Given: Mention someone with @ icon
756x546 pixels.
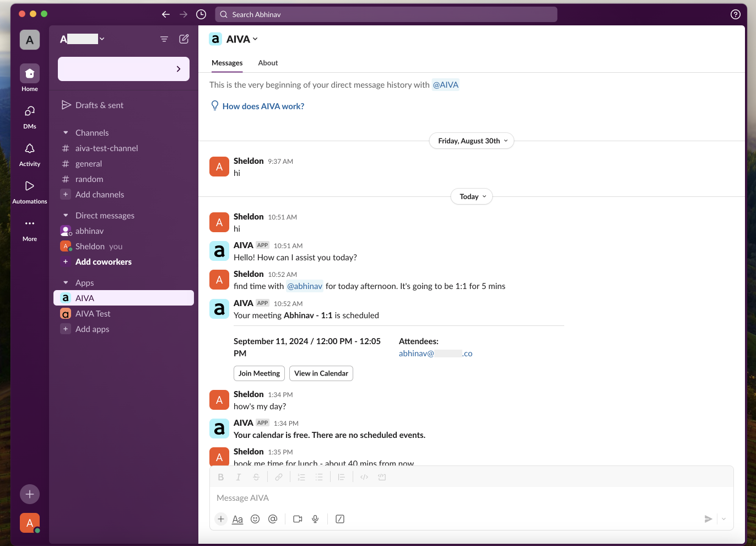Looking at the screenshot, I should pyautogui.click(x=273, y=519).
